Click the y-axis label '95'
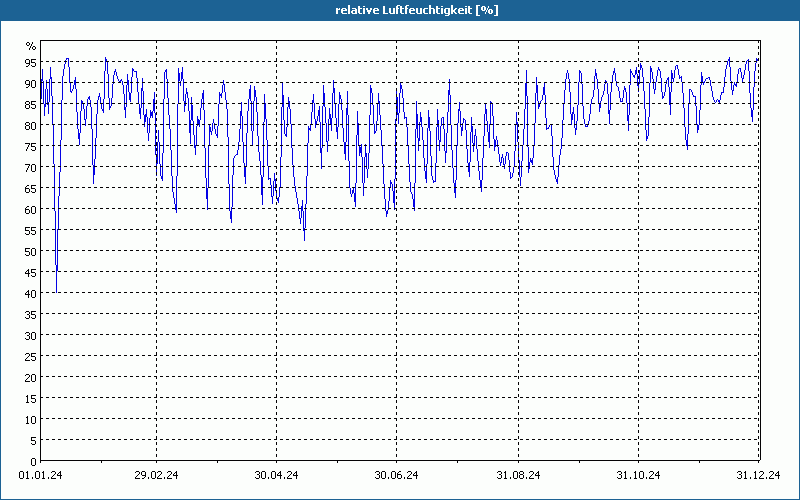800x500 pixels. click(31, 63)
